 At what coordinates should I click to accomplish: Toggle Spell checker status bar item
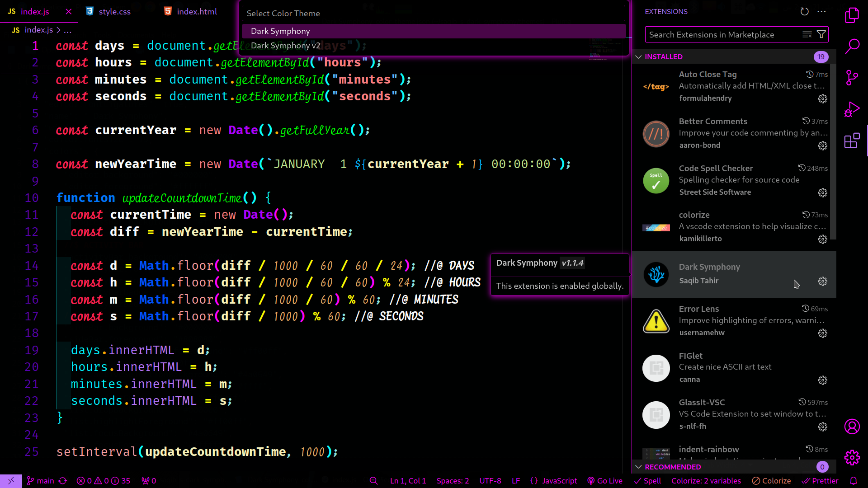pyautogui.click(x=647, y=481)
